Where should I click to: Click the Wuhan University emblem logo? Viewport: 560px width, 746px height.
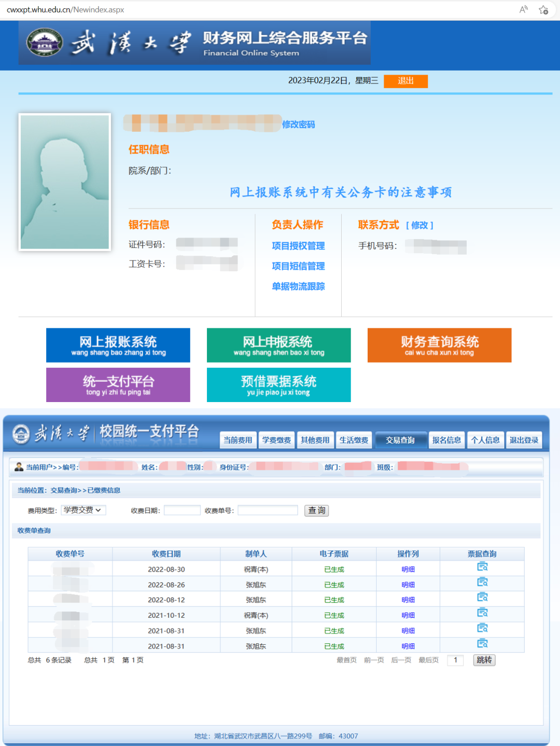click(45, 42)
